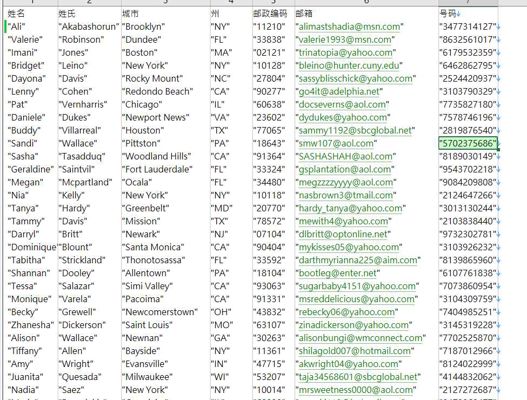Click the bleino@hunter.cuny.edu email link

pyautogui.click(x=349, y=66)
